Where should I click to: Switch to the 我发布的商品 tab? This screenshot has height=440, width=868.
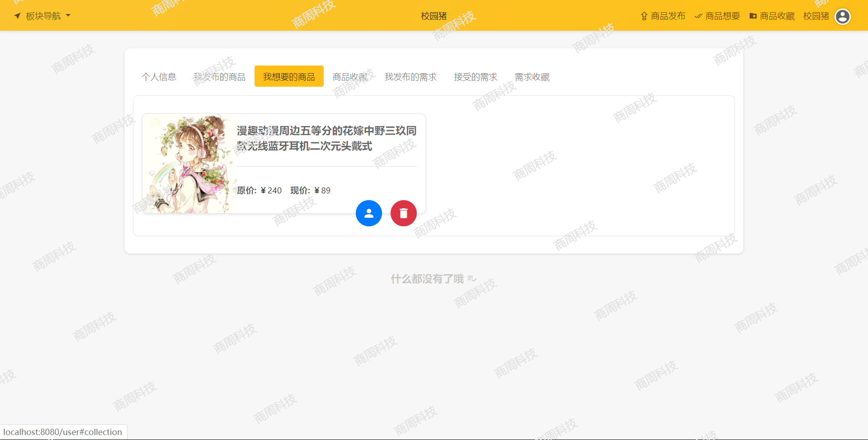click(220, 77)
